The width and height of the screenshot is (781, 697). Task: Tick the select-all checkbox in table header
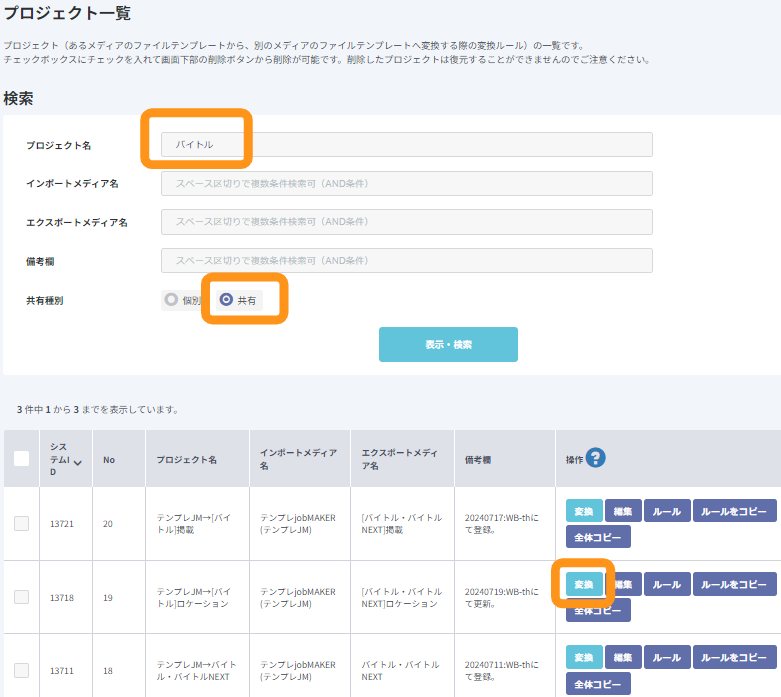click(x=21, y=458)
